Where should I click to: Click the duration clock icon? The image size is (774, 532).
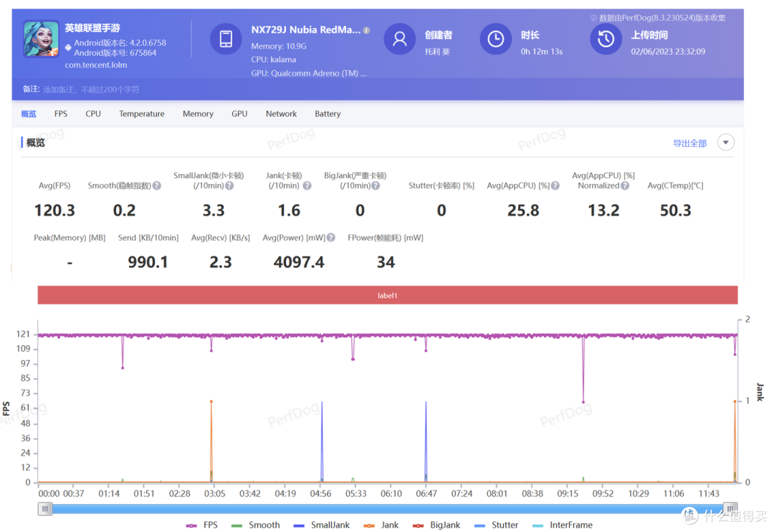[x=496, y=39]
